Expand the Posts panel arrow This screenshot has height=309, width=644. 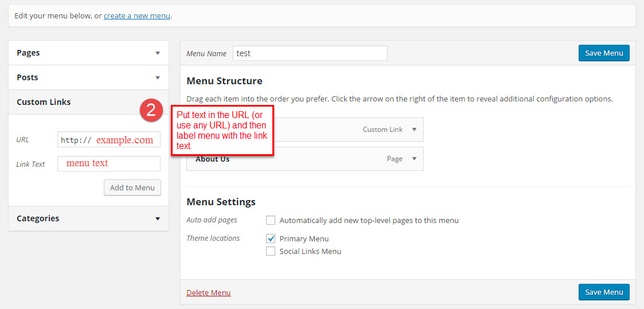158,77
